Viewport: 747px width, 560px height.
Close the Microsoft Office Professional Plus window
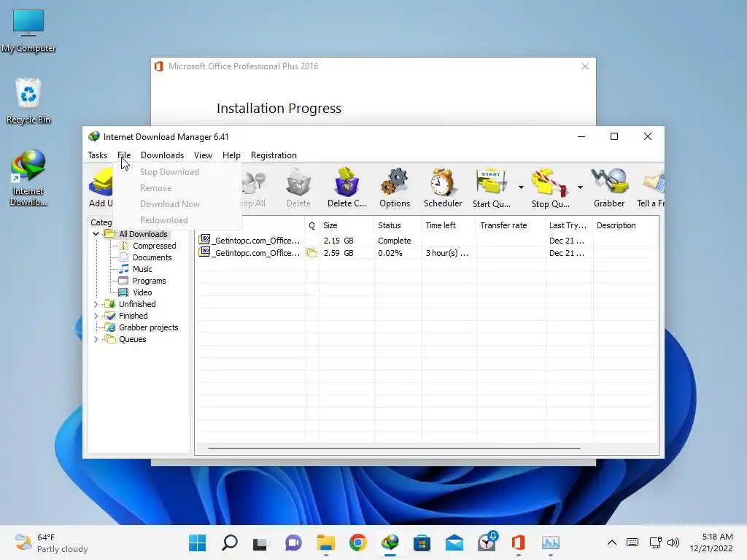pyautogui.click(x=585, y=66)
